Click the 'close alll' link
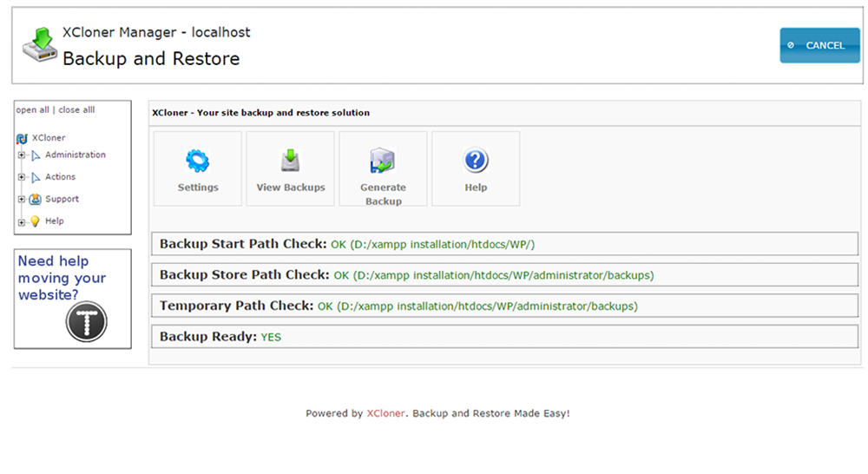 [x=77, y=109]
